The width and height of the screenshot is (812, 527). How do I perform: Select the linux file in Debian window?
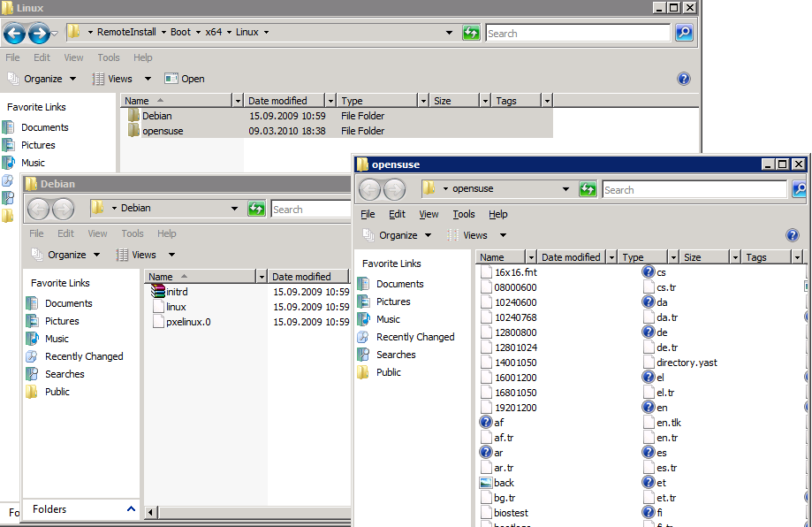[x=176, y=307]
